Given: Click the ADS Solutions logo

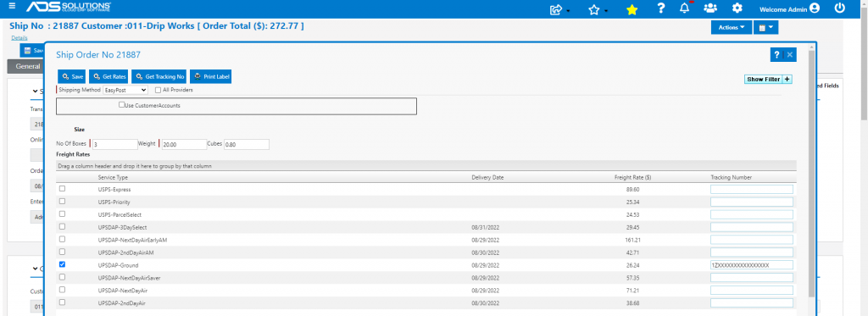Looking at the screenshot, I should (x=68, y=7).
